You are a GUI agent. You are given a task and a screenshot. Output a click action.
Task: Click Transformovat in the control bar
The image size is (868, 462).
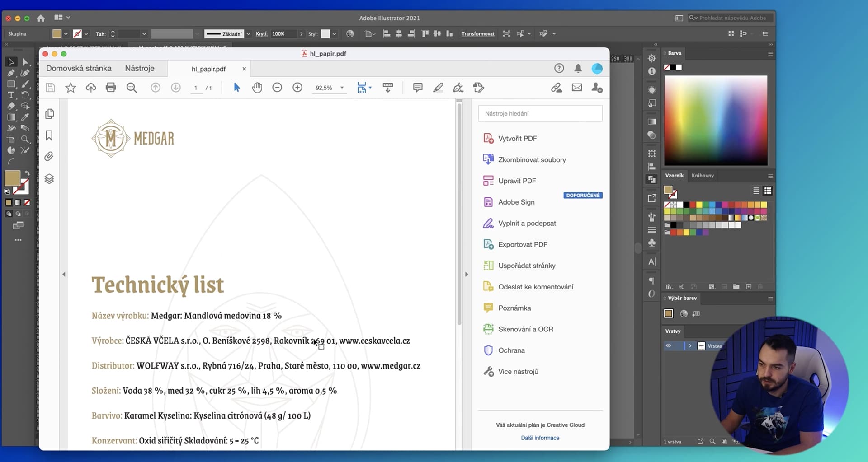477,34
